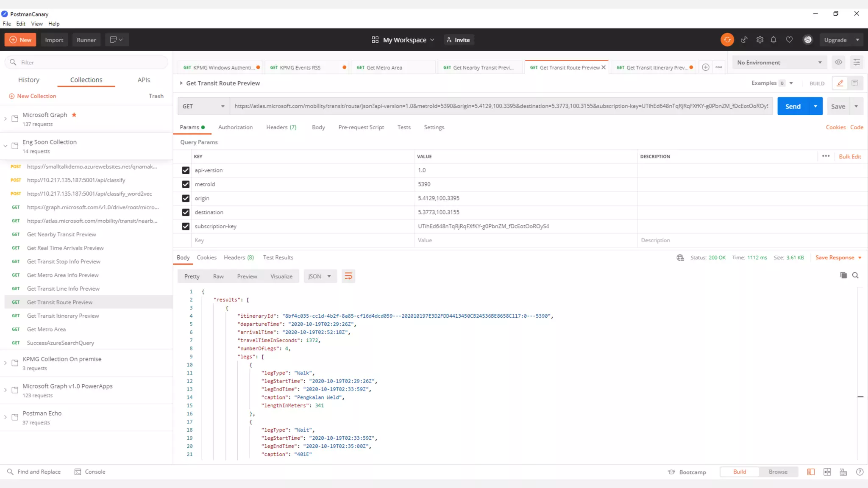Click the sync status icon
The width and height of the screenshot is (868, 488).
click(727, 40)
